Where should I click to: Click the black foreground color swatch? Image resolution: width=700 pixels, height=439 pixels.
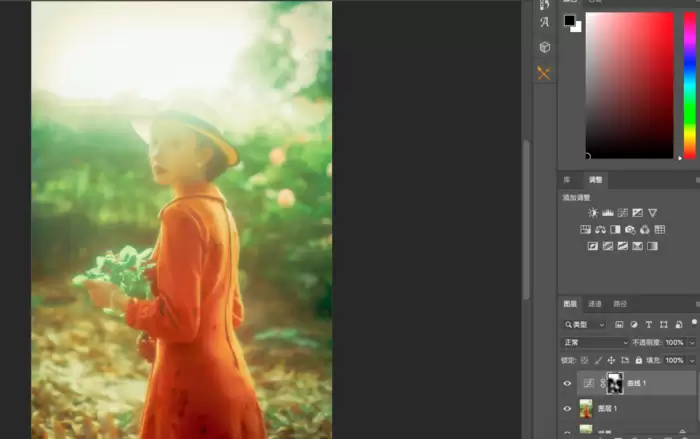[569, 20]
